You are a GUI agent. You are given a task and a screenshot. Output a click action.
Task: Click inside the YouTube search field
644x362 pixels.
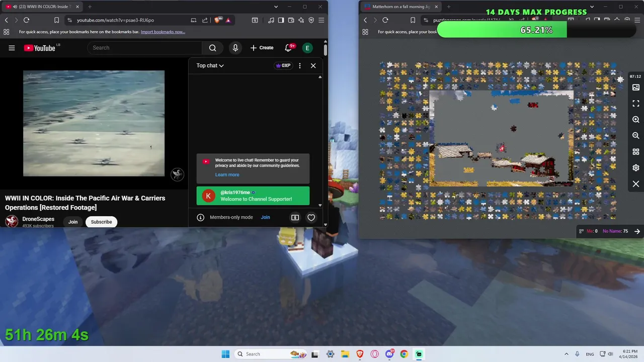pyautogui.click(x=145, y=48)
